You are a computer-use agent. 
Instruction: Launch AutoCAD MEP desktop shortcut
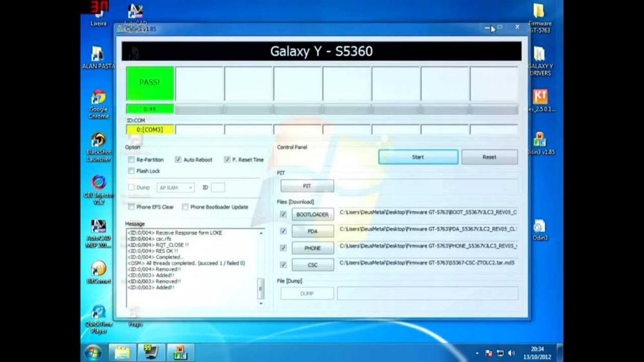coord(99,233)
